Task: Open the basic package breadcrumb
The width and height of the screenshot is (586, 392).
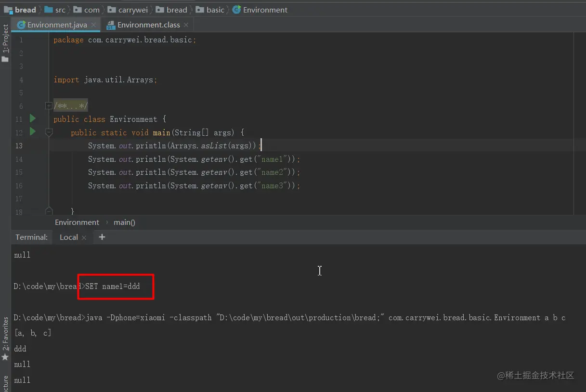Action: click(210, 10)
